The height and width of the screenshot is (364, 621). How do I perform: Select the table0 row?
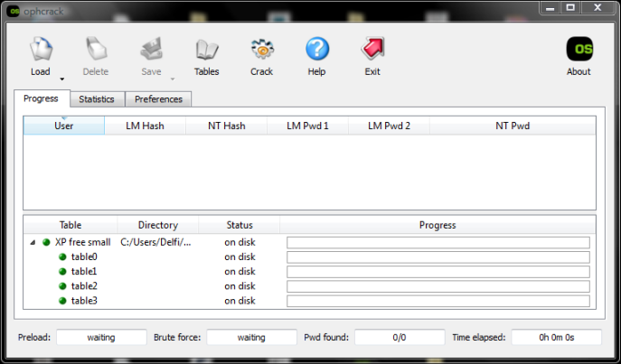pyautogui.click(x=309, y=257)
